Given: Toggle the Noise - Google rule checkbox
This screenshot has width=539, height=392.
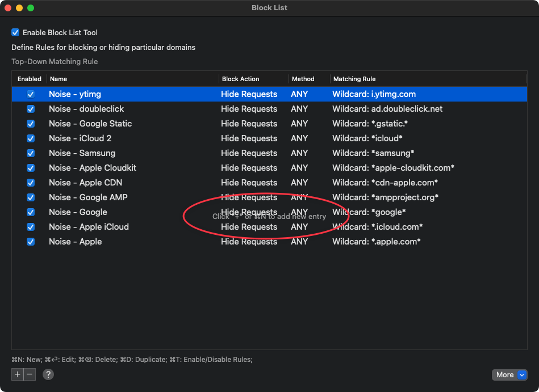Looking at the screenshot, I should pos(31,212).
